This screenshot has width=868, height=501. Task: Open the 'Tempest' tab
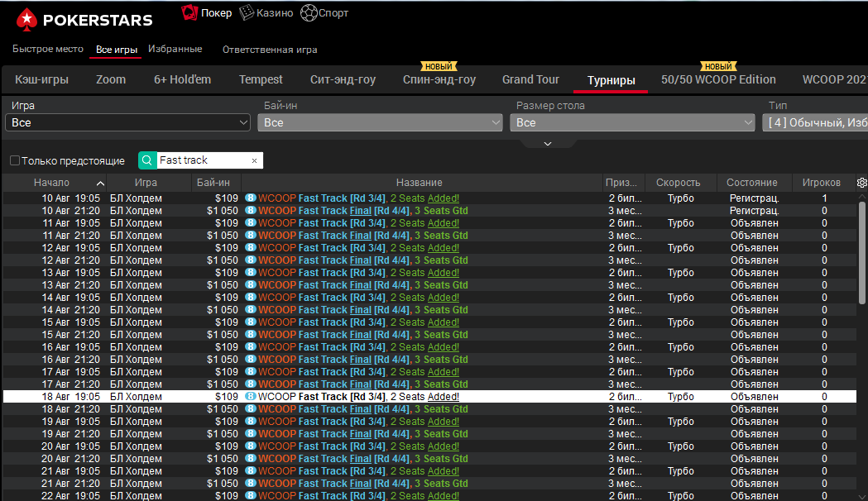[x=261, y=79]
